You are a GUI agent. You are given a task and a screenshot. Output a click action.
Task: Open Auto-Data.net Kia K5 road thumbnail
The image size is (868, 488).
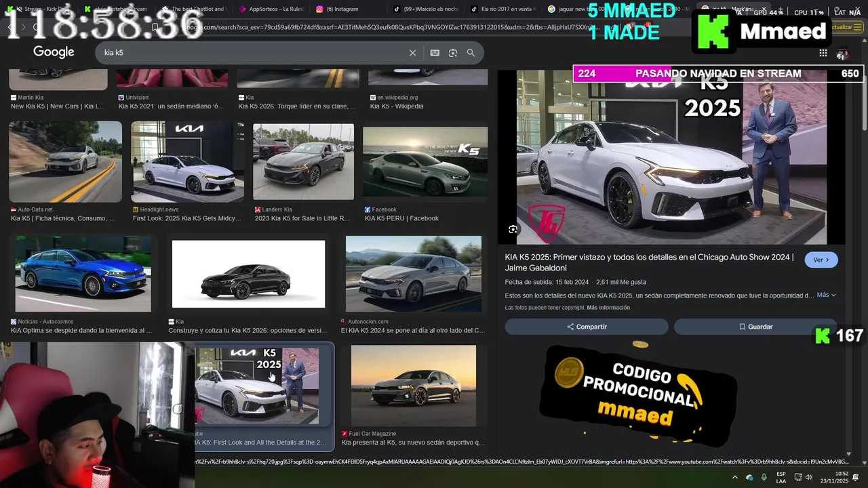[x=65, y=162]
